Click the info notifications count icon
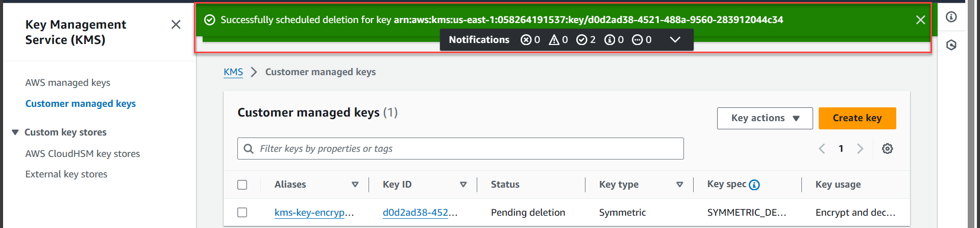The image size is (980, 228). [x=609, y=40]
